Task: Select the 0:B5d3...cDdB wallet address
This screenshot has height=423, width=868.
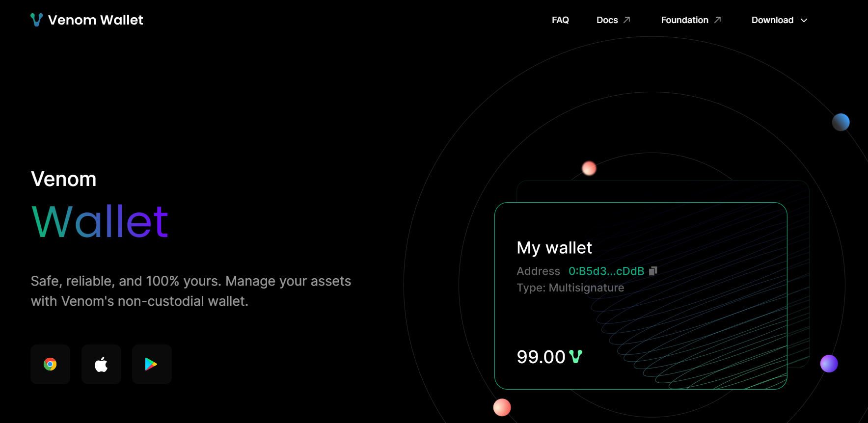Action: [606, 271]
